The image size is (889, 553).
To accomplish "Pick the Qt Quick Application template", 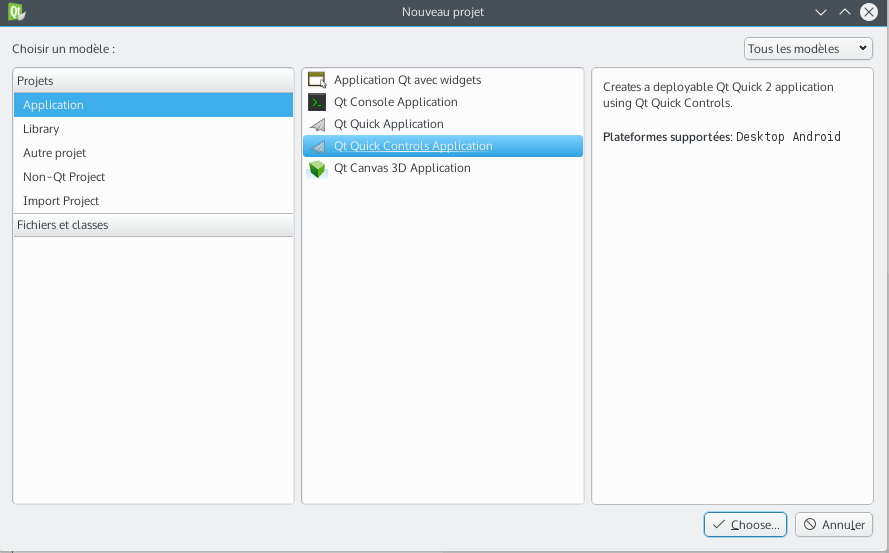I will tap(443, 124).
